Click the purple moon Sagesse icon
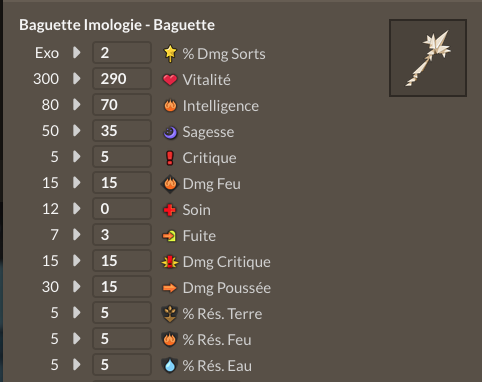This screenshot has width=482, height=382. point(170,132)
